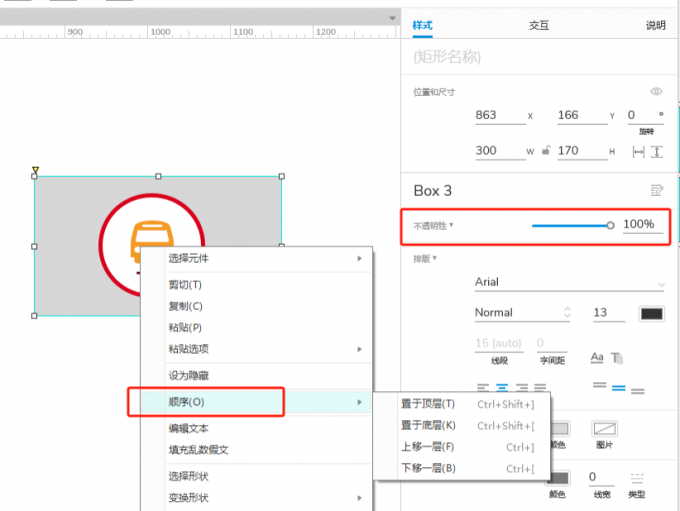Toggle center horizontal text alignment
680x511 pixels.
point(502,387)
